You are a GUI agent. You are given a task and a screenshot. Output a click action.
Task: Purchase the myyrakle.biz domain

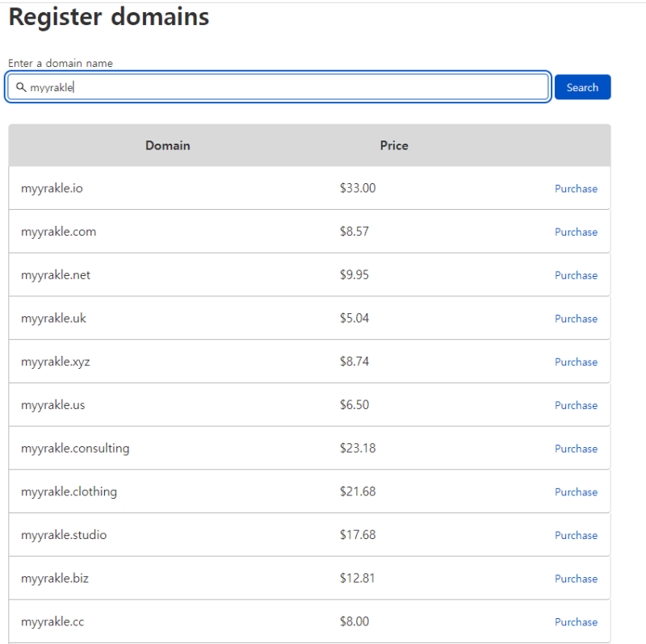click(x=576, y=579)
